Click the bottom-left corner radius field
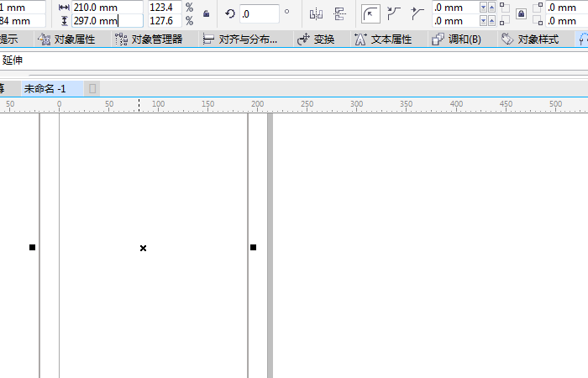Viewport: 588px width, 378px height. 455,21
